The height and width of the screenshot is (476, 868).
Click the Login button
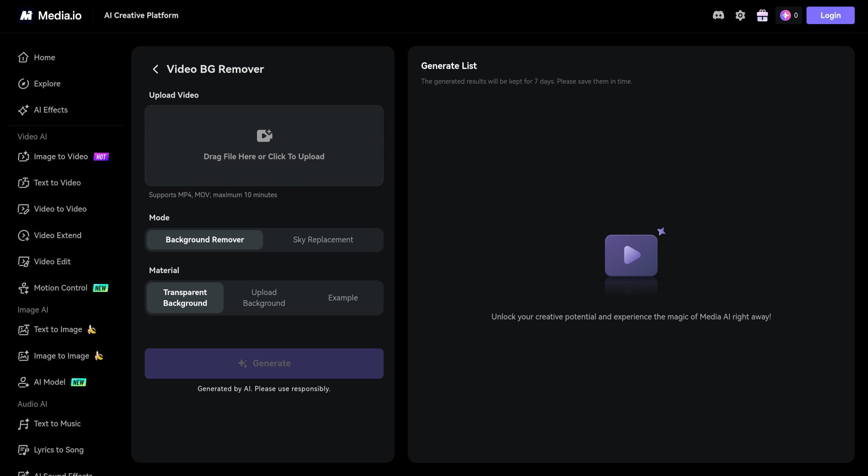tap(830, 15)
